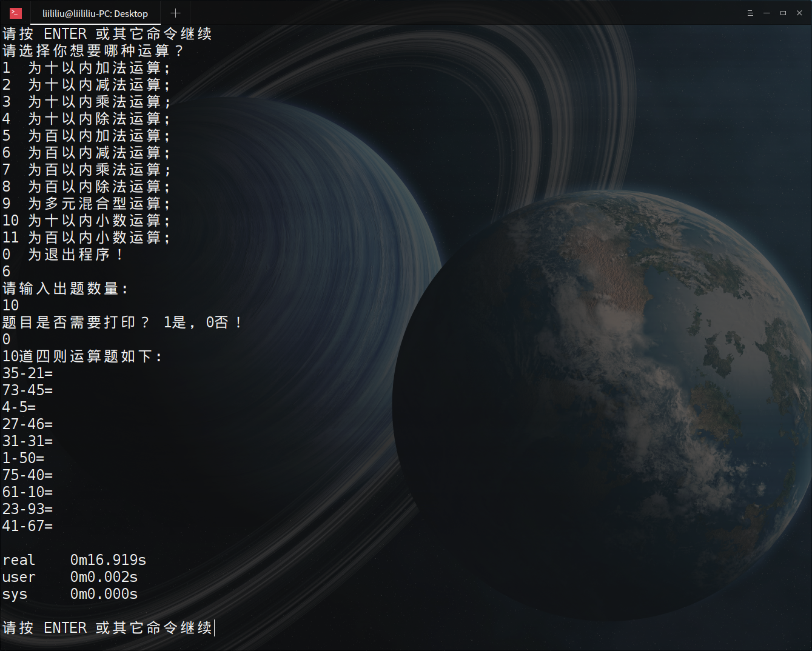Click the terminal app icon in title bar
Viewport: 812px width, 651px height.
click(x=16, y=13)
